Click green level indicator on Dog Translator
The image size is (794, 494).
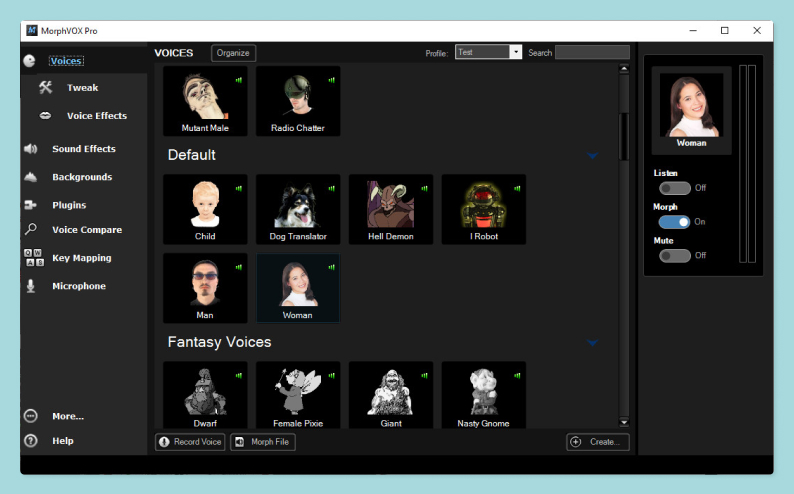tap(331, 188)
